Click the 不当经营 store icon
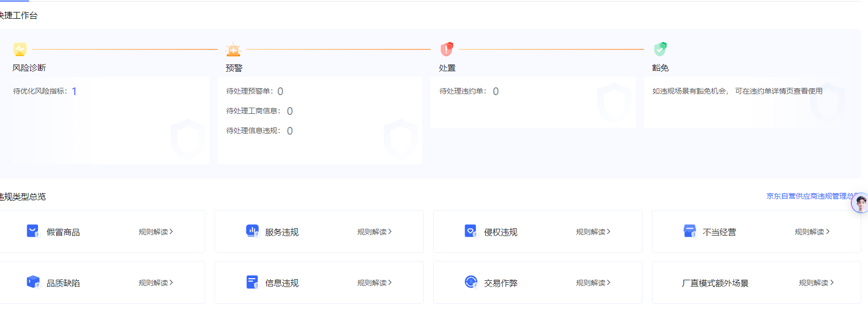This screenshot has width=868, height=313. [689, 231]
